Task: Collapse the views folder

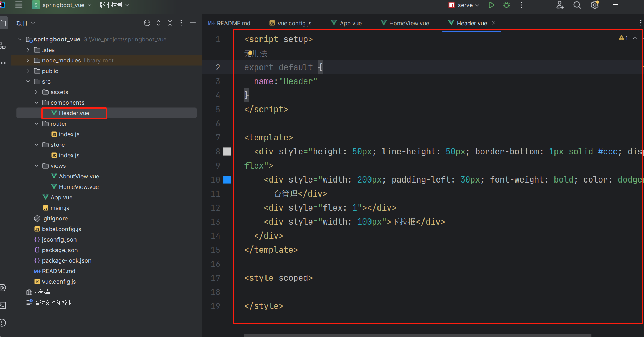Action: (x=37, y=166)
